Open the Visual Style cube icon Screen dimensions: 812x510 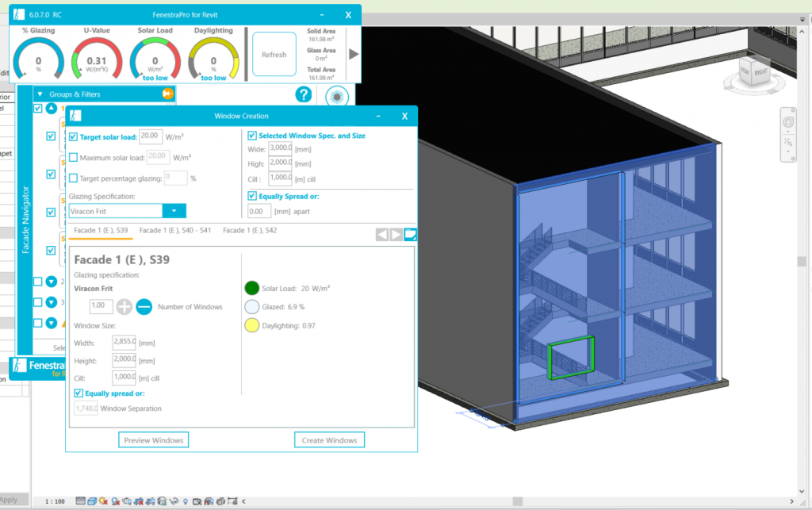coord(92,501)
